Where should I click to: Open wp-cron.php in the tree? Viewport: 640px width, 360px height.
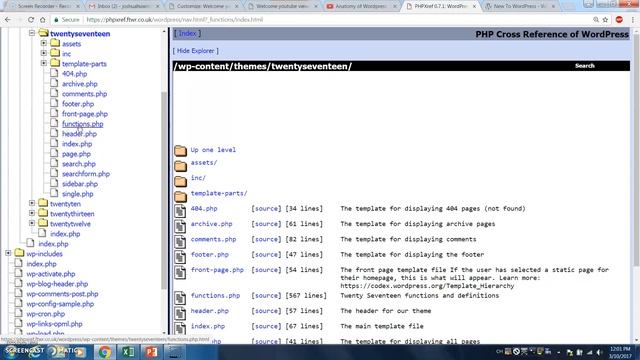point(46,314)
